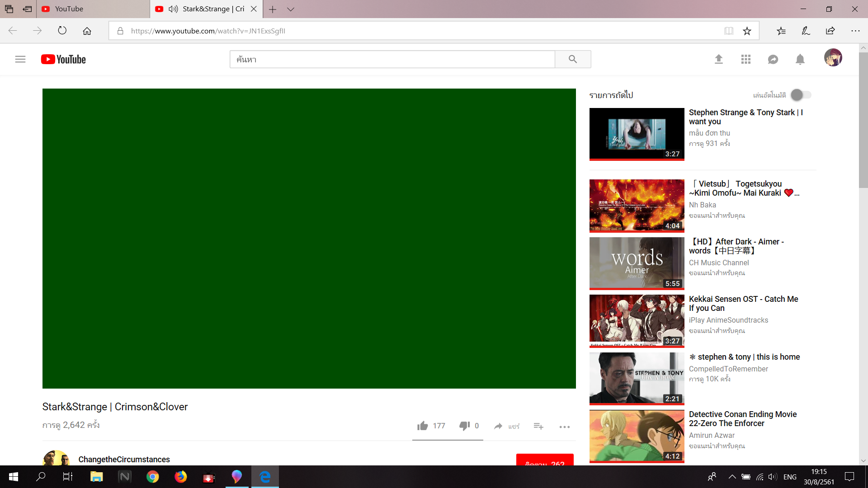
Task: Click the add to playlist icon
Action: (x=538, y=426)
